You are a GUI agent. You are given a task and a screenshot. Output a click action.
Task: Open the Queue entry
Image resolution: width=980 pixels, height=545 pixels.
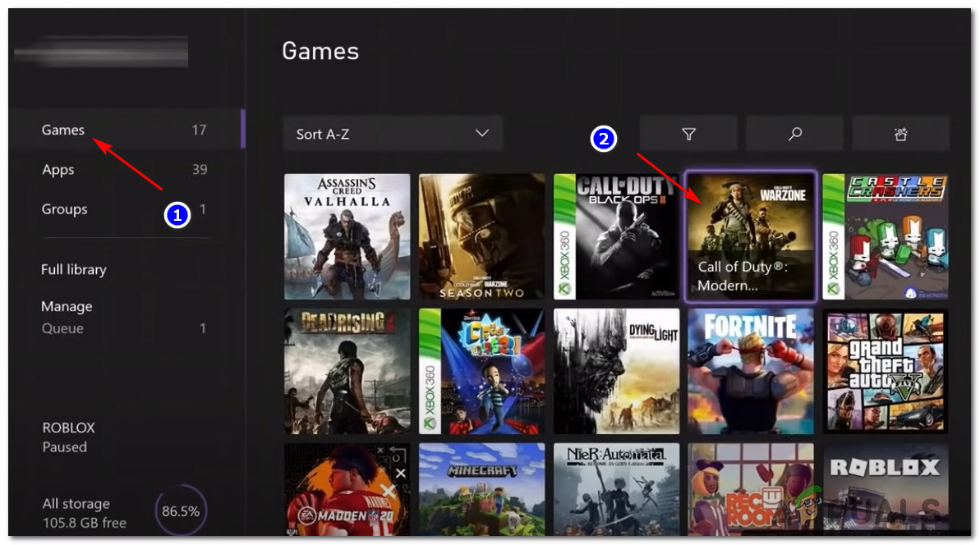click(124, 328)
